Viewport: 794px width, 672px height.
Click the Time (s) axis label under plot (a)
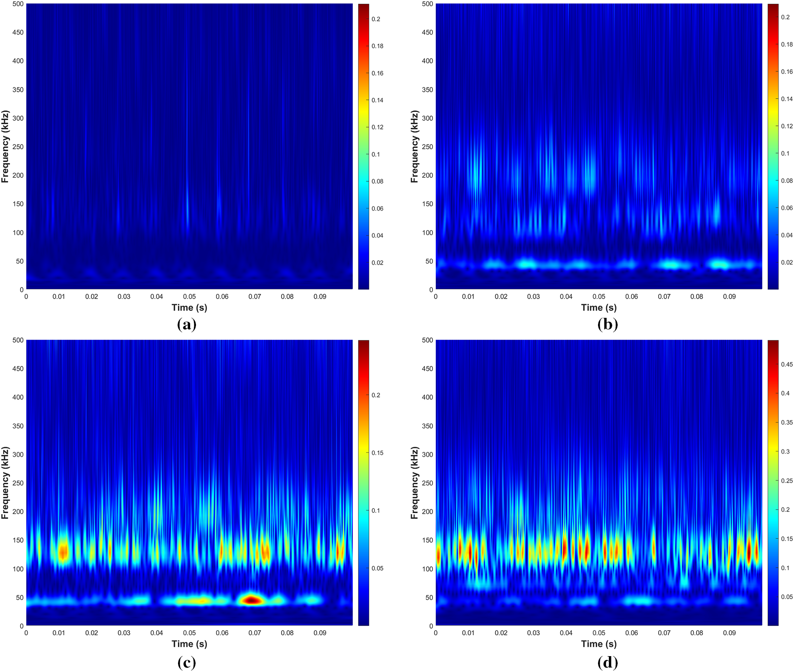click(x=189, y=308)
